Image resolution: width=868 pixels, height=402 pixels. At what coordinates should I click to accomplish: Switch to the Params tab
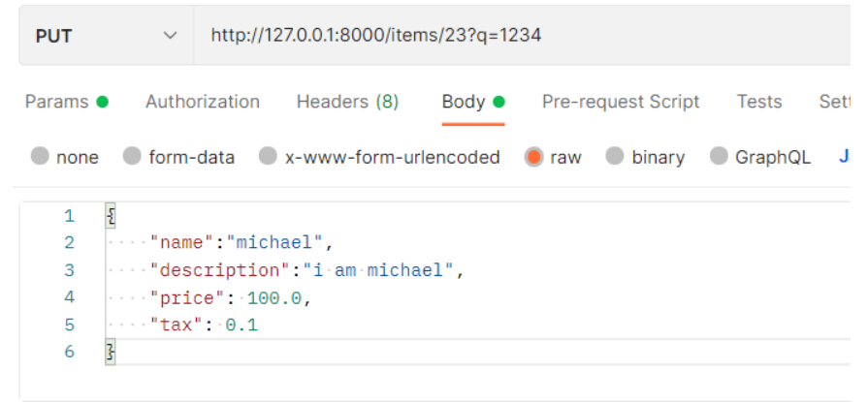coord(66,102)
